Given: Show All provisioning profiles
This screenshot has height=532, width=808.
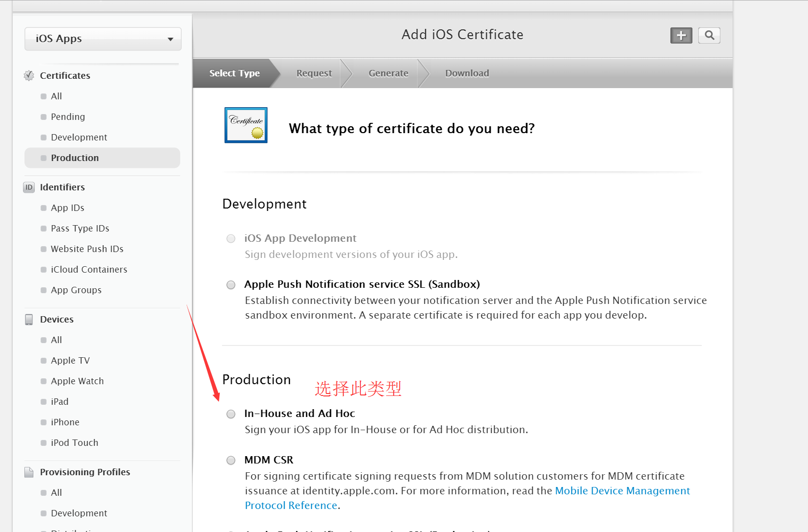Looking at the screenshot, I should pos(56,493).
